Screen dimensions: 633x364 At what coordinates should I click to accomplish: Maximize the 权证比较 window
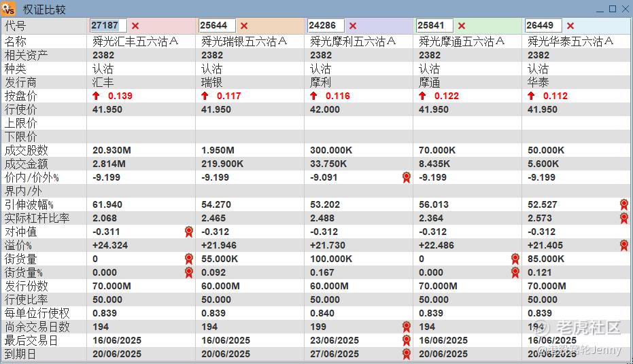[613, 9]
